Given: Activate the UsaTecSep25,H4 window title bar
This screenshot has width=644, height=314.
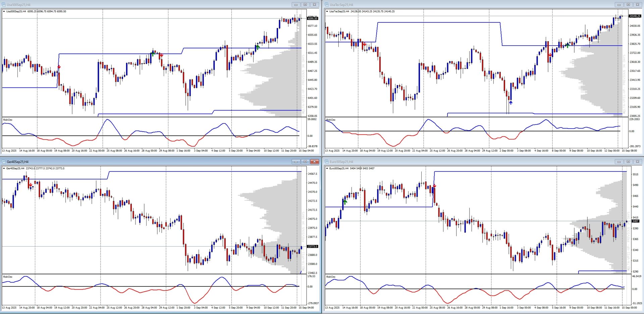Looking at the screenshot, I should (x=470, y=5).
